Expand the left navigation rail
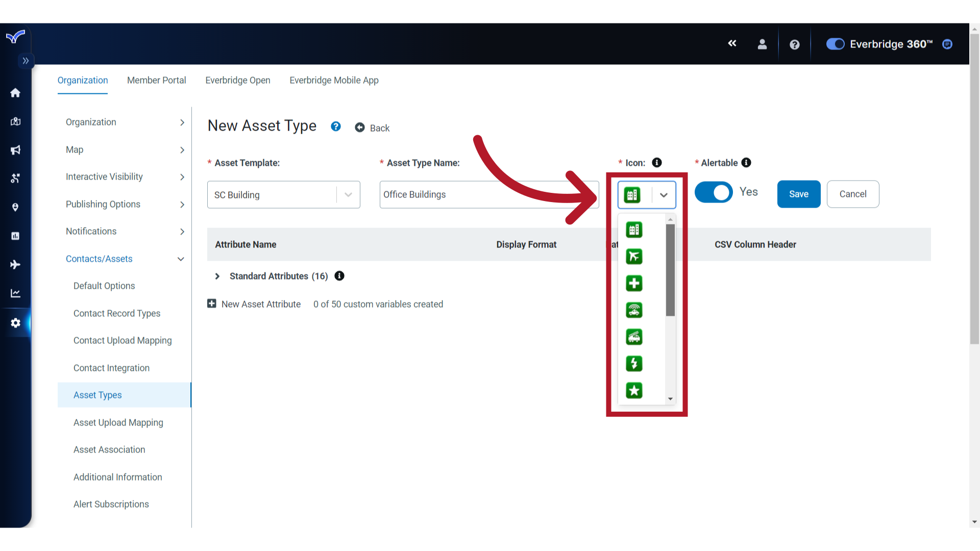The height and width of the screenshot is (551, 980). [26, 61]
